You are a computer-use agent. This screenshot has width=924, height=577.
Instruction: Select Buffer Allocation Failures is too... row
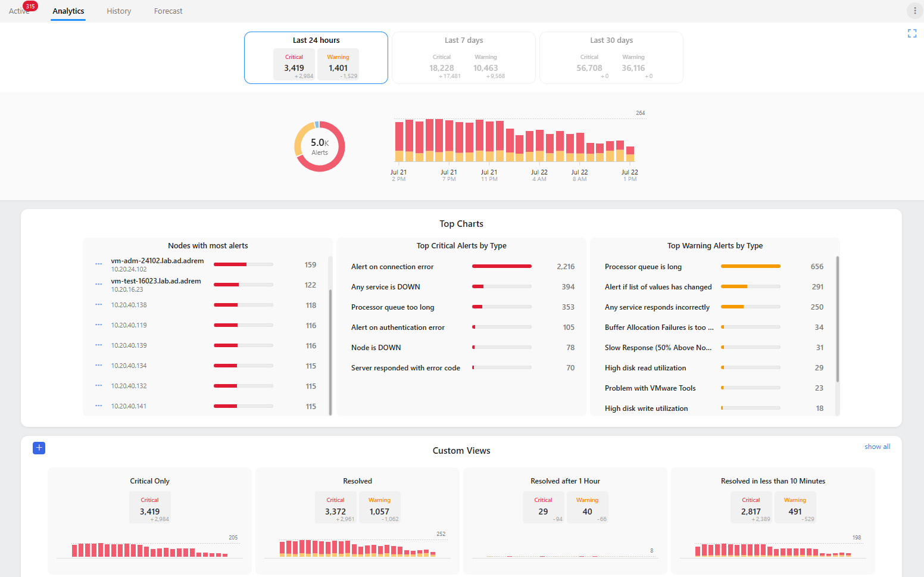tap(713, 328)
